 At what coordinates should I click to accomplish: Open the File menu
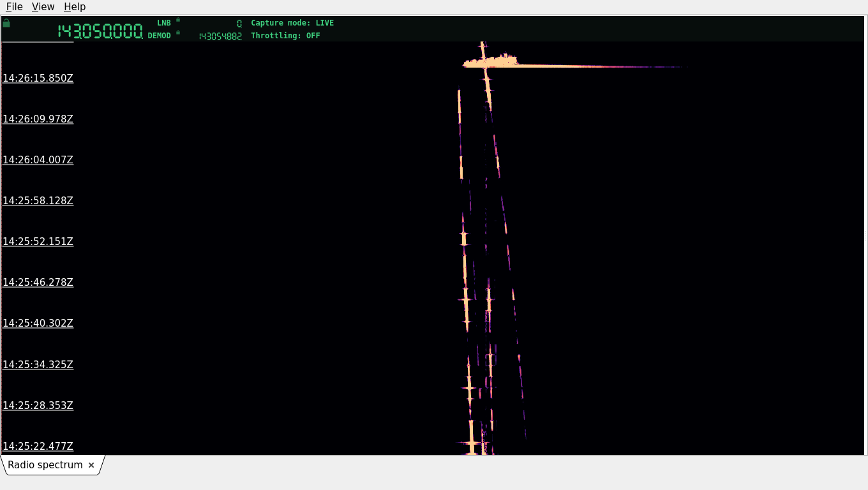click(14, 7)
